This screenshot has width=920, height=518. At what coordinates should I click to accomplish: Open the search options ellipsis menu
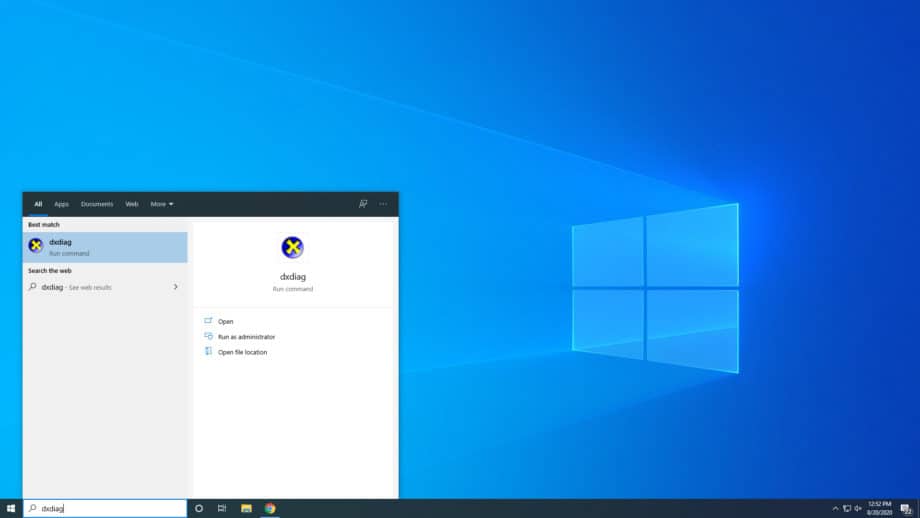pyautogui.click(x=383, y=204)
